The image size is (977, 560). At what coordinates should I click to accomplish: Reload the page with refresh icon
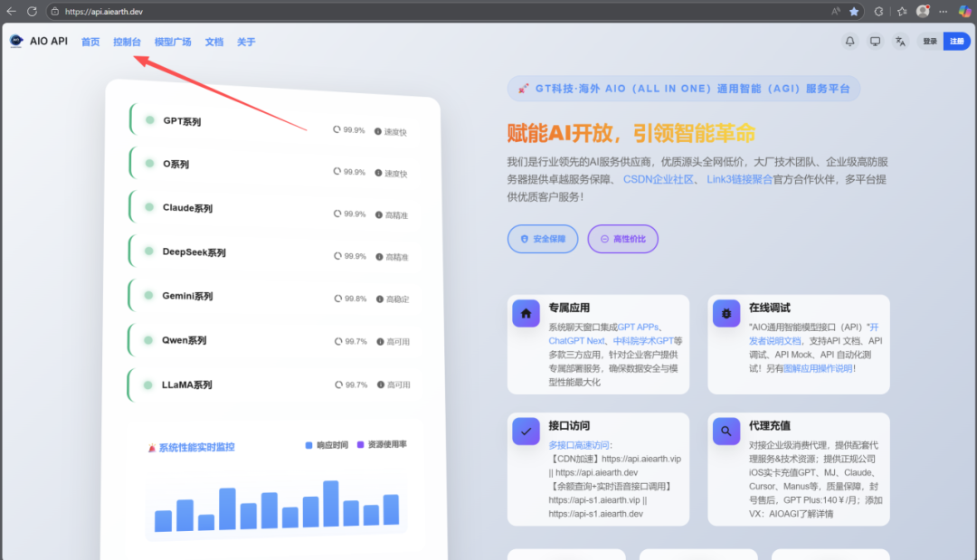click(x=32, y=11)
